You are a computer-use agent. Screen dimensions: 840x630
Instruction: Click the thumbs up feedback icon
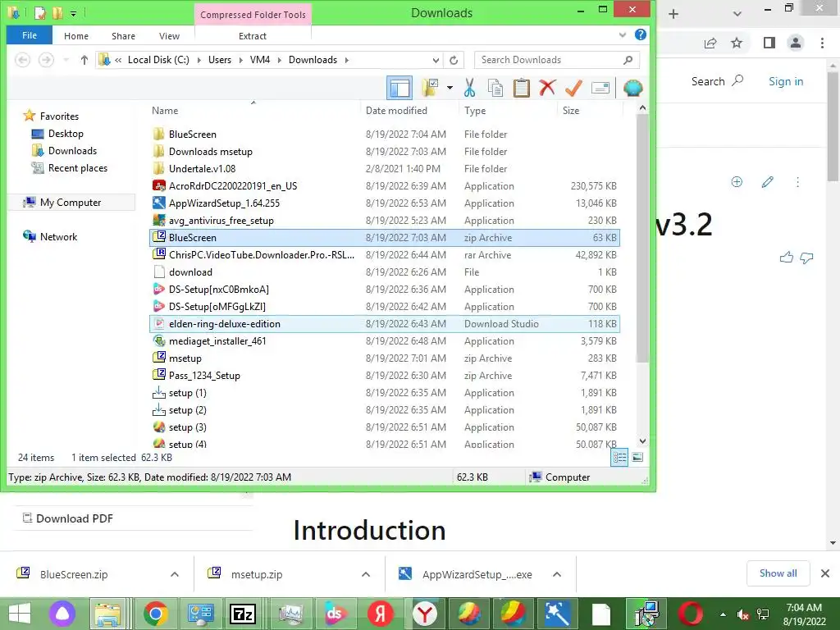click(x=787, y=258)
